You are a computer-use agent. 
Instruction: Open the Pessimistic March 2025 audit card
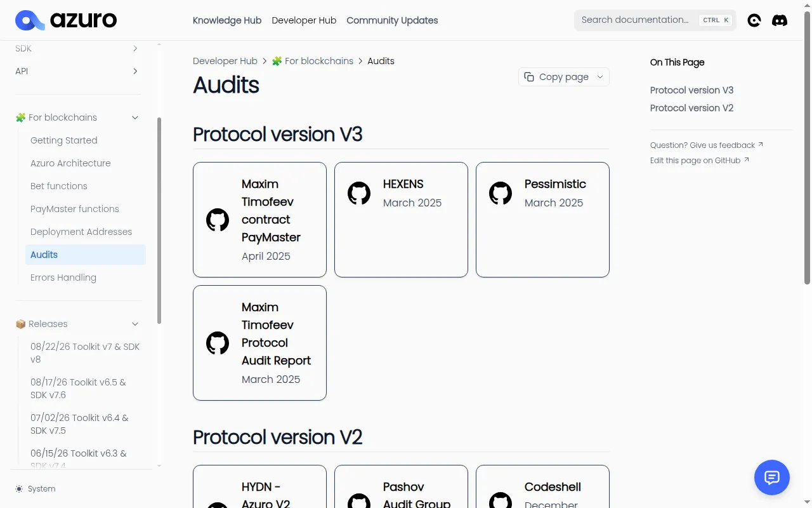point(542,220)
